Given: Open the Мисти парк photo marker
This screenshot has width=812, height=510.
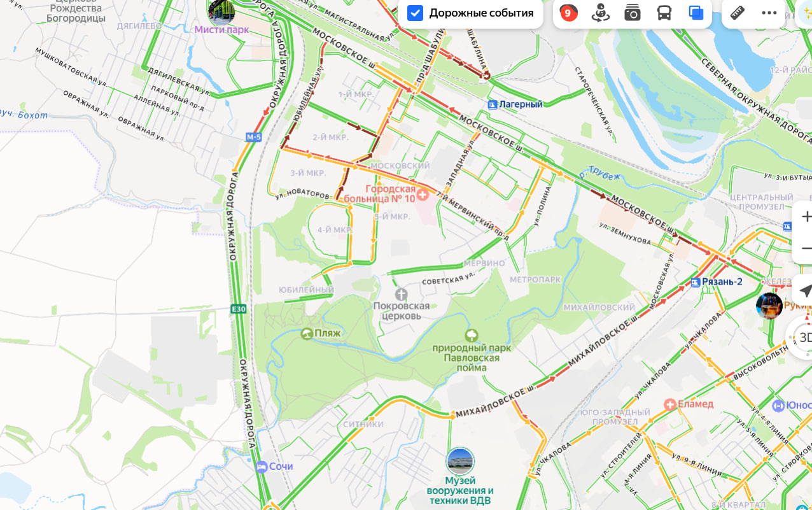Looking at the screenshot, I should pos(221,11).
